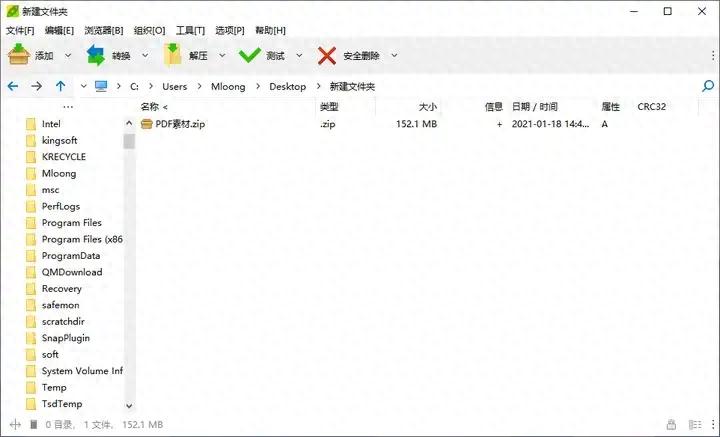720x437 pixels.
Task: Click the 添加 (Add) archive icon
Action: coord(19,55)
